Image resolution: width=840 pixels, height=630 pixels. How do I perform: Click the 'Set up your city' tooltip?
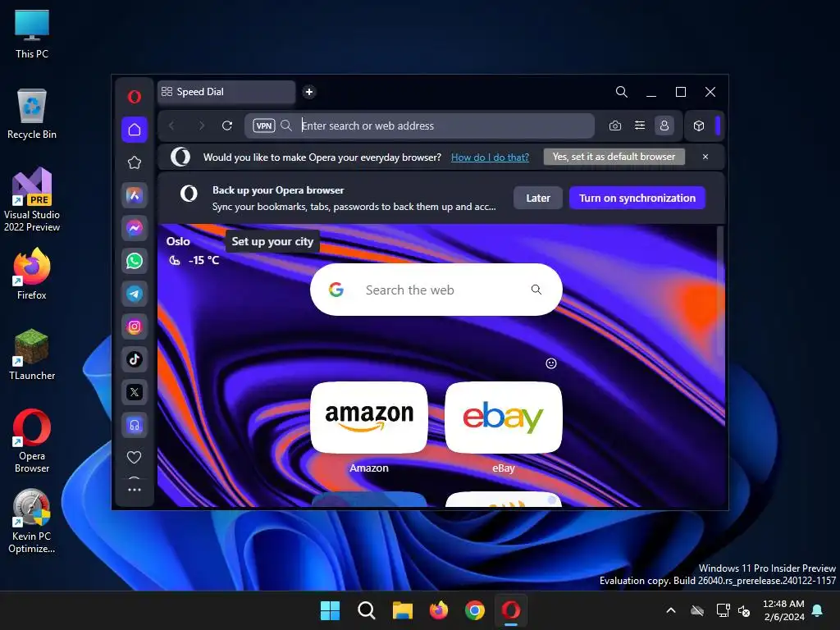(x=272, y=242)
